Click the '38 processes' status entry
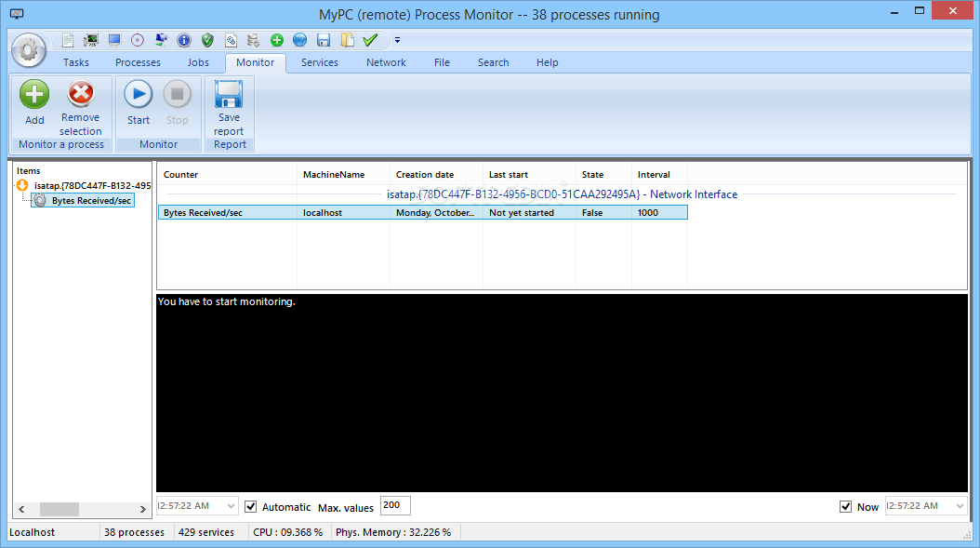The width and height of the screenshot is (980, 548). 134,532
